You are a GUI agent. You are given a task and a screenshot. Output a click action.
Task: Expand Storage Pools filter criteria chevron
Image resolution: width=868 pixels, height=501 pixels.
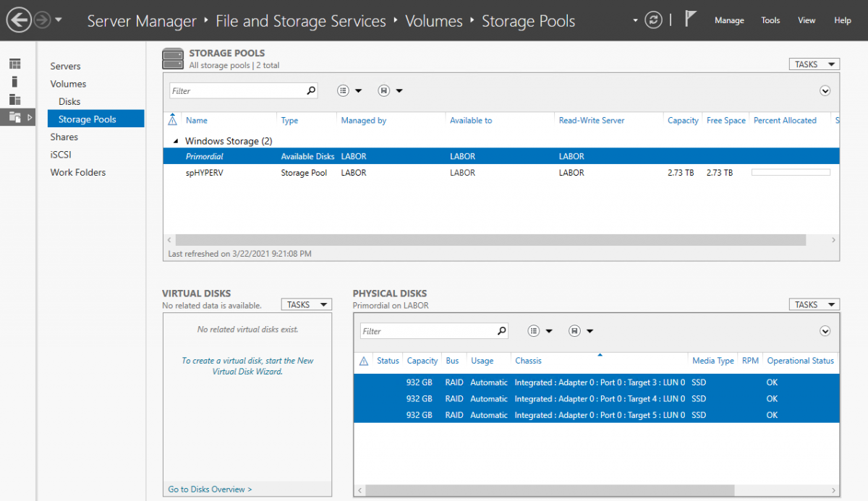coord(825,91)
